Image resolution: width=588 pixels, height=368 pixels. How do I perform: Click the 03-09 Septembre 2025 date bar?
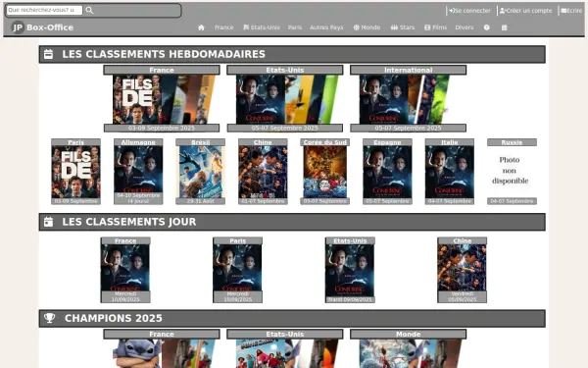click(x=162, y=128)
